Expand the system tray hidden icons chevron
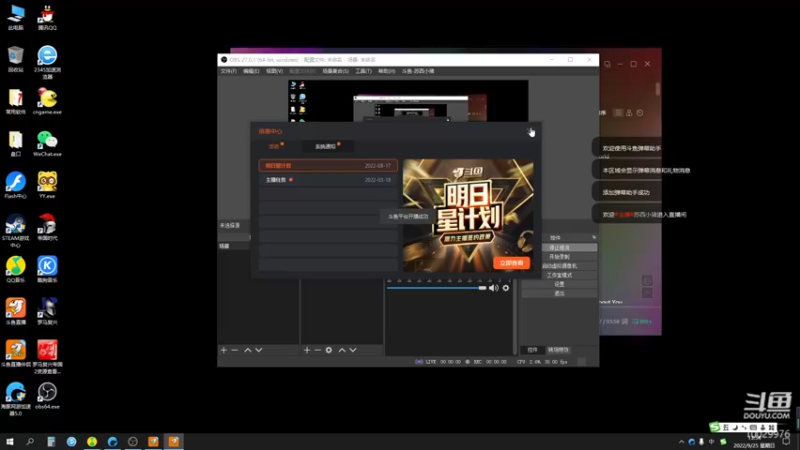 681,442
